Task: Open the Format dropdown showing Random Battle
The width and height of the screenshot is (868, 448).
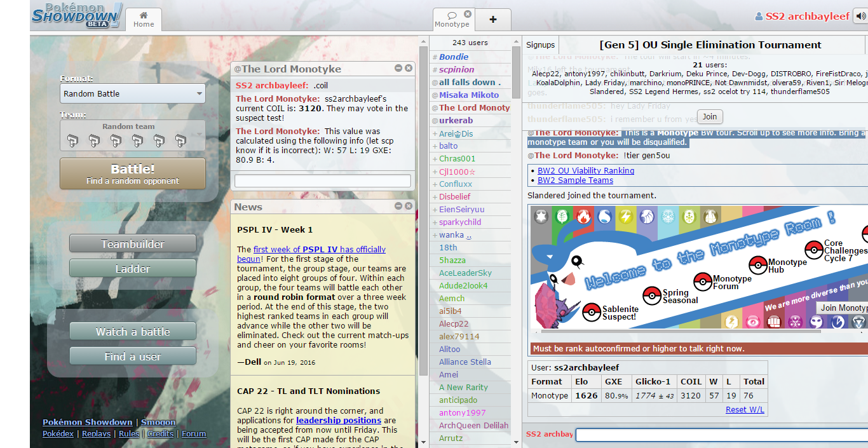Action: point(133,93)
